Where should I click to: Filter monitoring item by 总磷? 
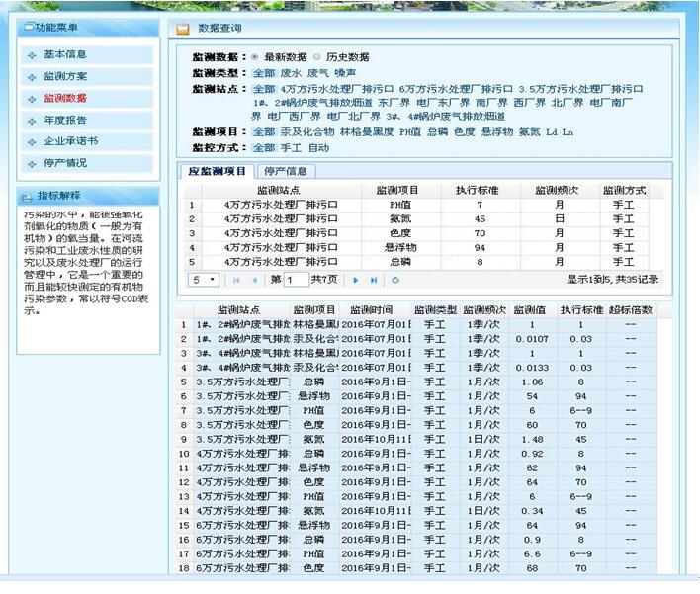pos(437,131)
